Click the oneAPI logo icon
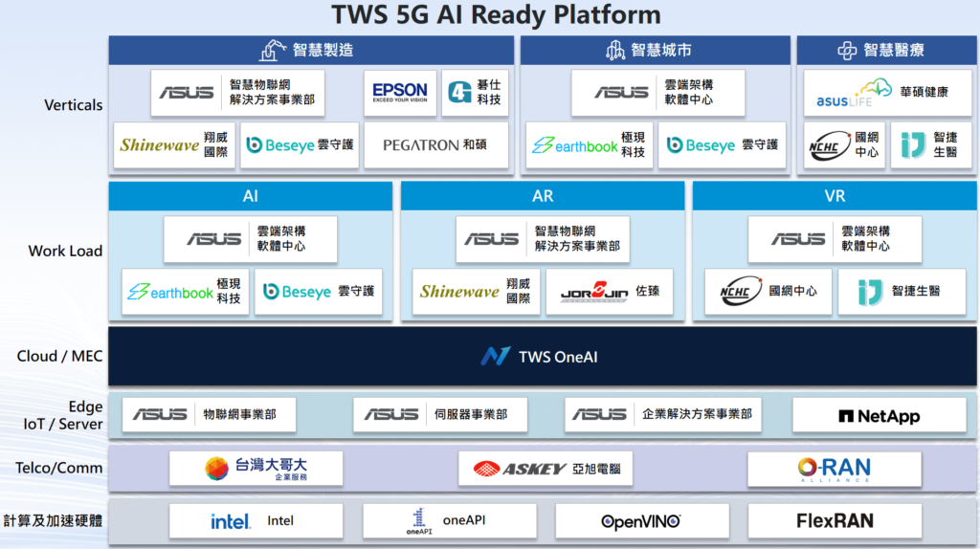 coord(419,521)
